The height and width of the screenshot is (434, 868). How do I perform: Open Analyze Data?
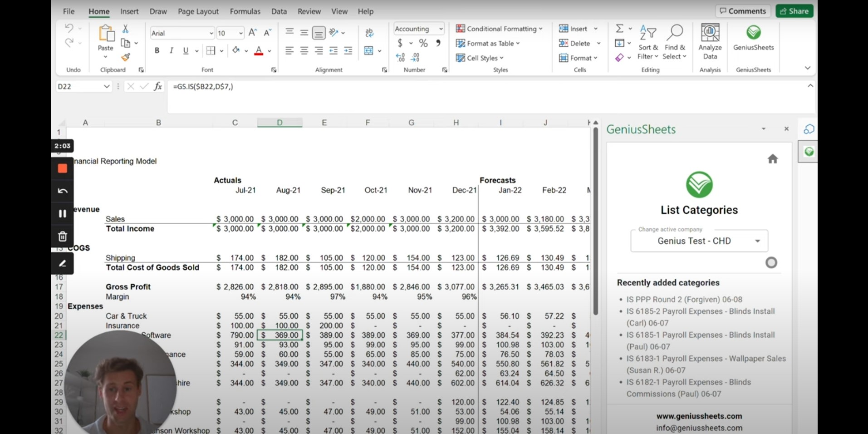click(710, 42)
